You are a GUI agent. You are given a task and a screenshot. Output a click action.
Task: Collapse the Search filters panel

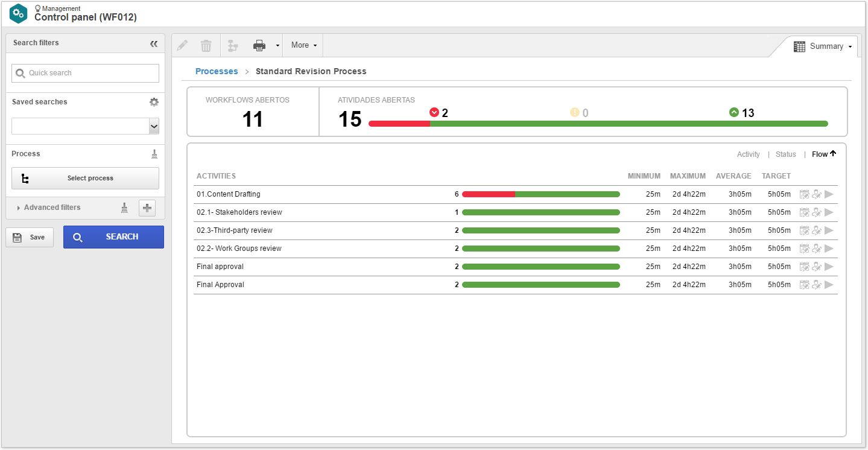(x=154, y=43)
